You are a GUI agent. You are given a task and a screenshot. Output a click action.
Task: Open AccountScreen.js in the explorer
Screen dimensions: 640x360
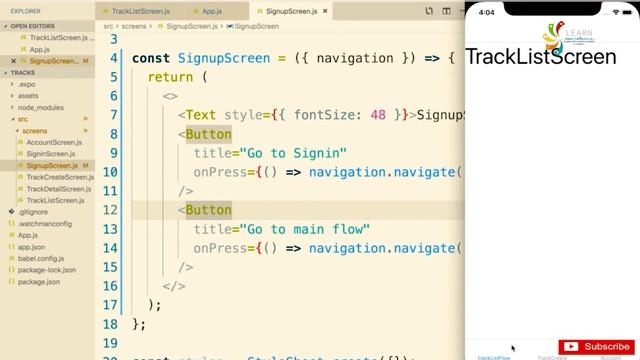tap(54, 142)
